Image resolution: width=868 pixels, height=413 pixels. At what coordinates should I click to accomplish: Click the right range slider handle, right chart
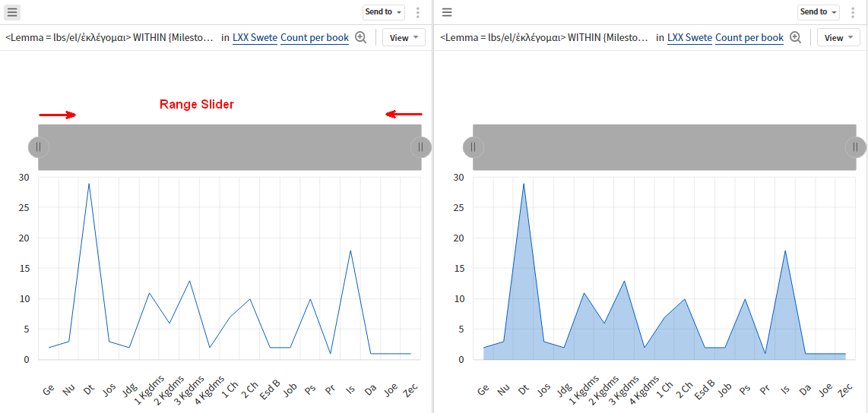click(x=856, y=147)
